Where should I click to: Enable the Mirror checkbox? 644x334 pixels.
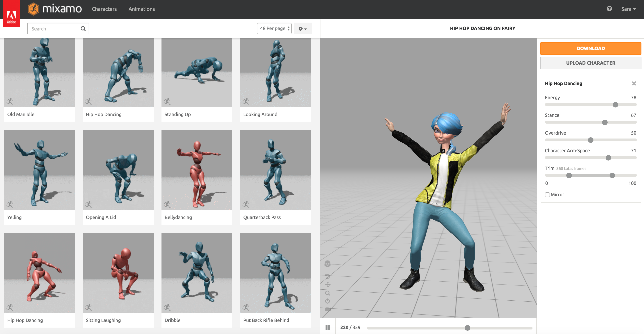click(x=547, y=195)
